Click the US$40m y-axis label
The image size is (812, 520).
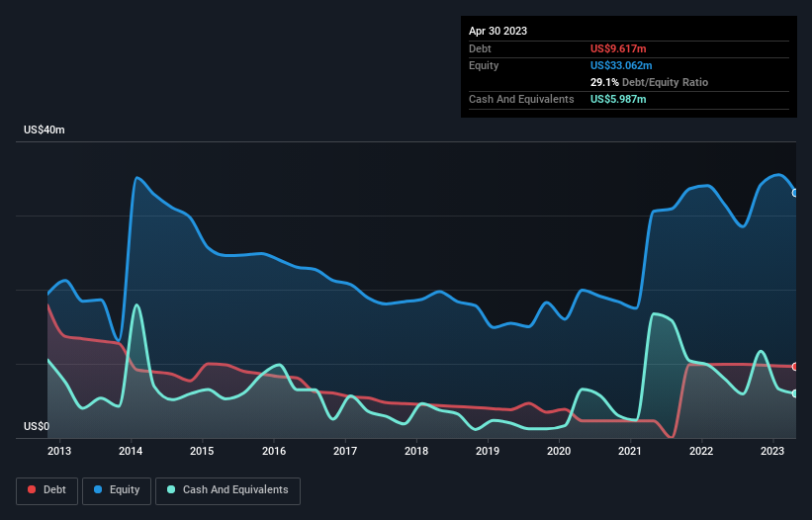click(45, 130)
